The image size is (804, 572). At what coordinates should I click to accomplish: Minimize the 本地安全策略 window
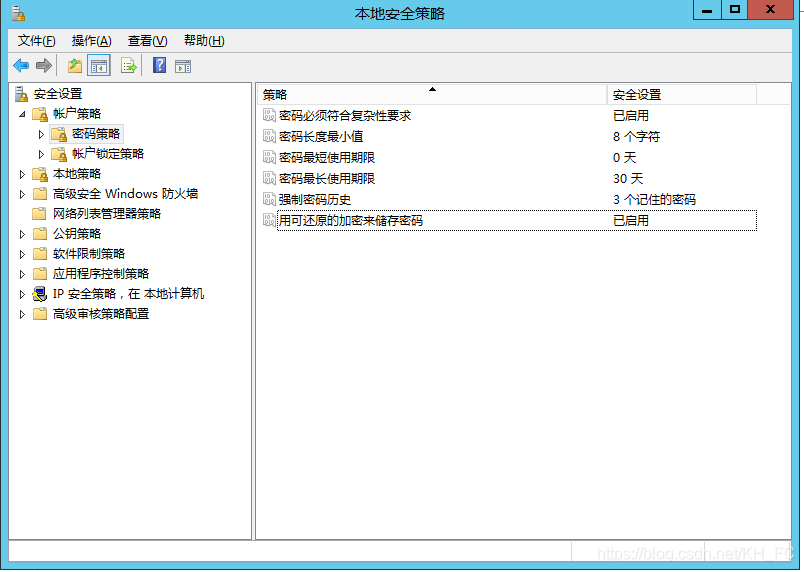tap(707, 10)
